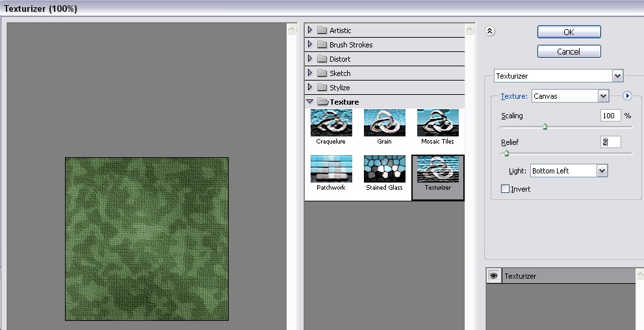Image resolution: width=644 pixels, height=330 pixels.
Task: Click the Brush Strokes folder icon
Action: 322,45
